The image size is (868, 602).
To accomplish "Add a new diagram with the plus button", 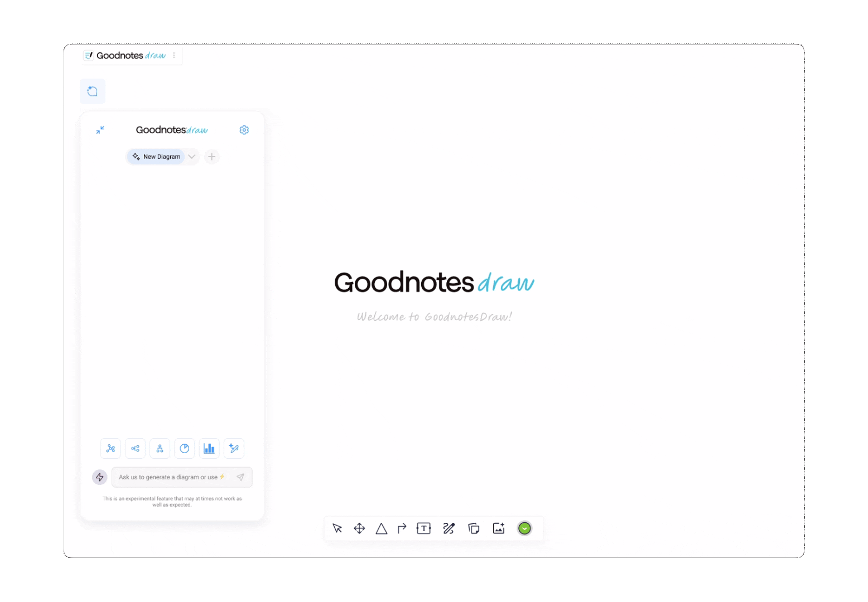I will (x=212, y=157).
